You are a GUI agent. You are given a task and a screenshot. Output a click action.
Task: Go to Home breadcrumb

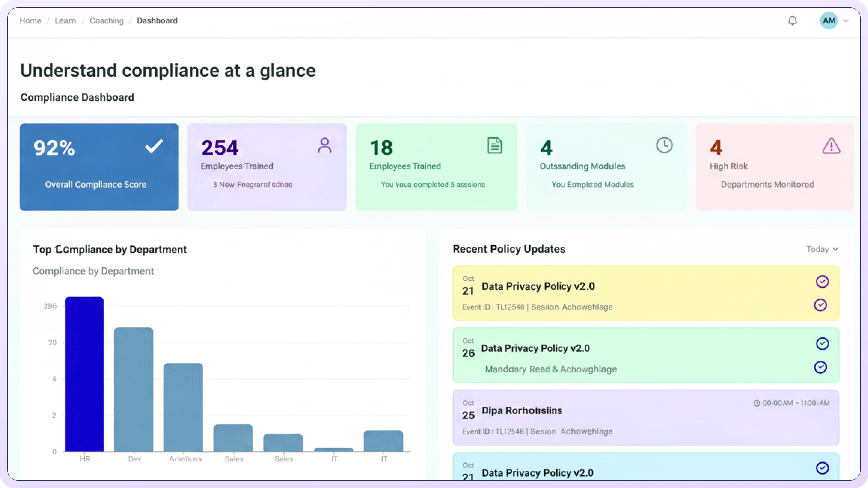(x=30, y=21)
